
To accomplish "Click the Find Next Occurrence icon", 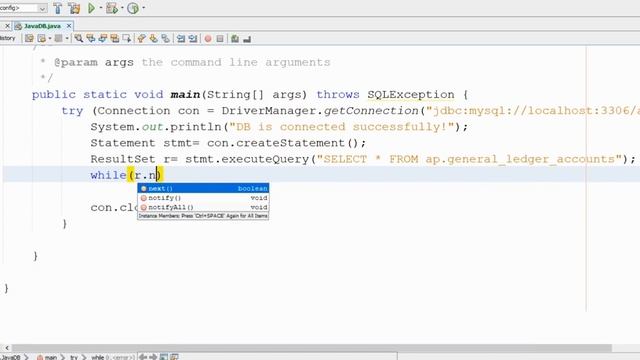I will [x=102, y=39].
